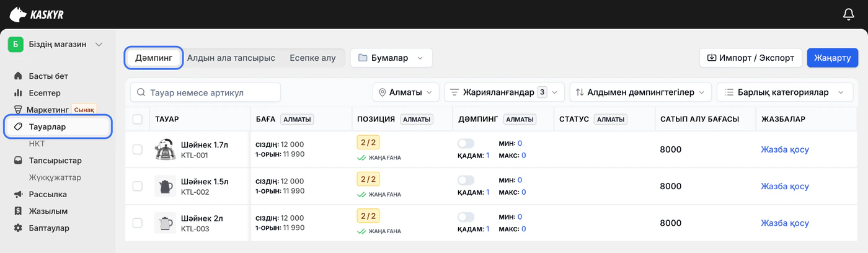Viewport: 868px width, 253px height.
Task: Click Жазба қосу for Шәйнек 1.7л
Action: pyautogui.click(x=785, y=149)
